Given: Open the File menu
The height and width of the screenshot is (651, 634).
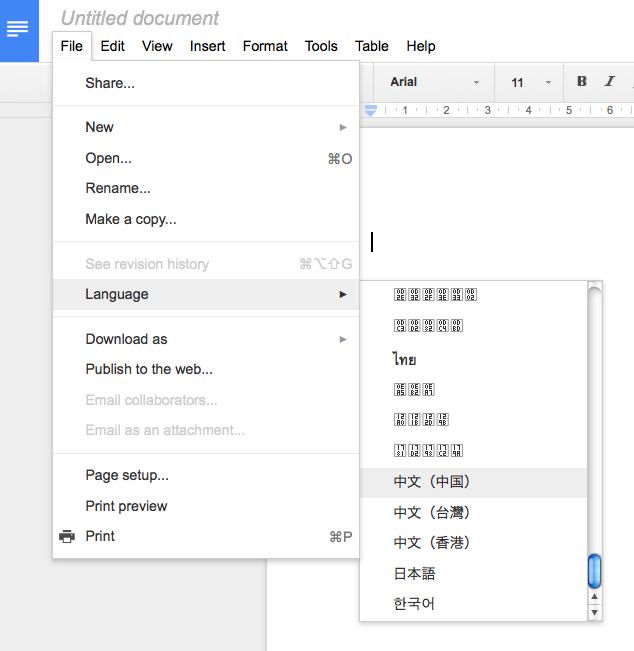Looking at the screenshot, I should [x=71, y=46].
